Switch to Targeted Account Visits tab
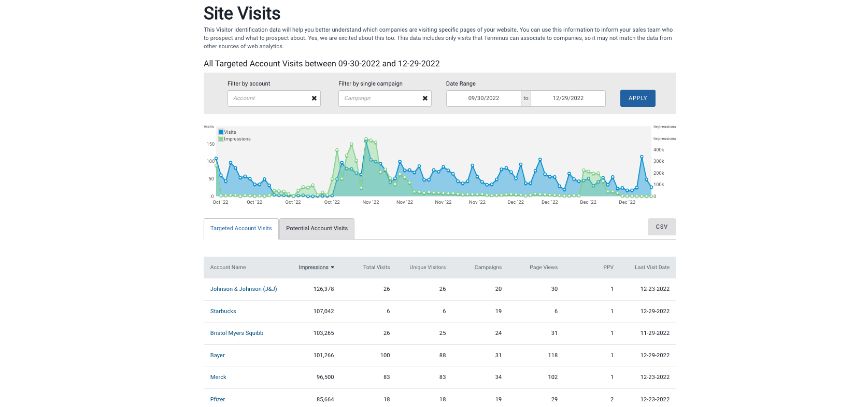 241,229
